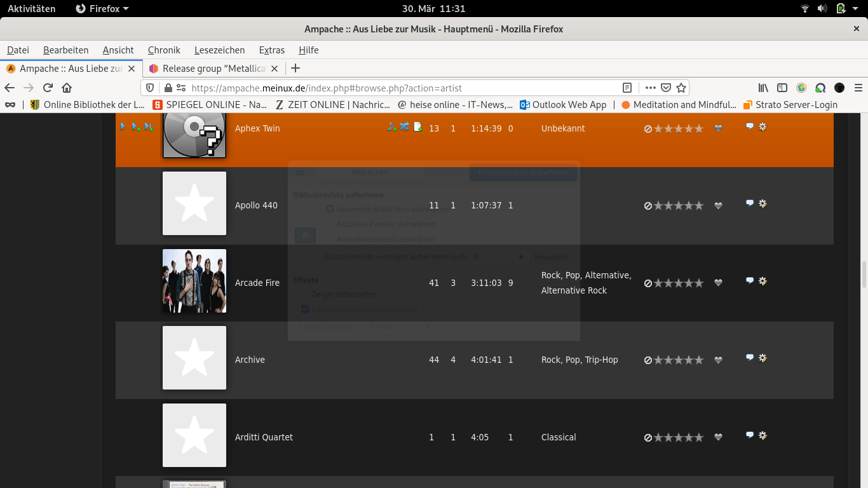This screenshot has height=488, width=868.
Task: Enable the Zeiger einbeziehen checkbox
Action: [x=305, y=294]
